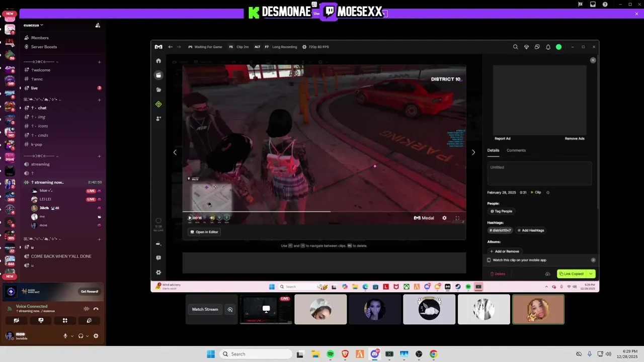Viewport: 644px width, 362px height.
Task: Join COME BACK WHEN Y'ALL DONE voice channel
Action: click(x=62, y=256)
